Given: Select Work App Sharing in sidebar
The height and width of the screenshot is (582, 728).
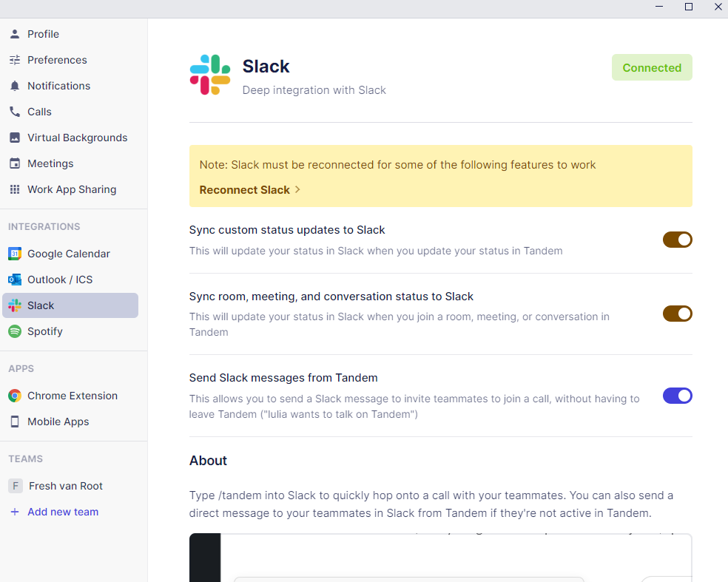Looking at the screenshot, I should 72,189.
